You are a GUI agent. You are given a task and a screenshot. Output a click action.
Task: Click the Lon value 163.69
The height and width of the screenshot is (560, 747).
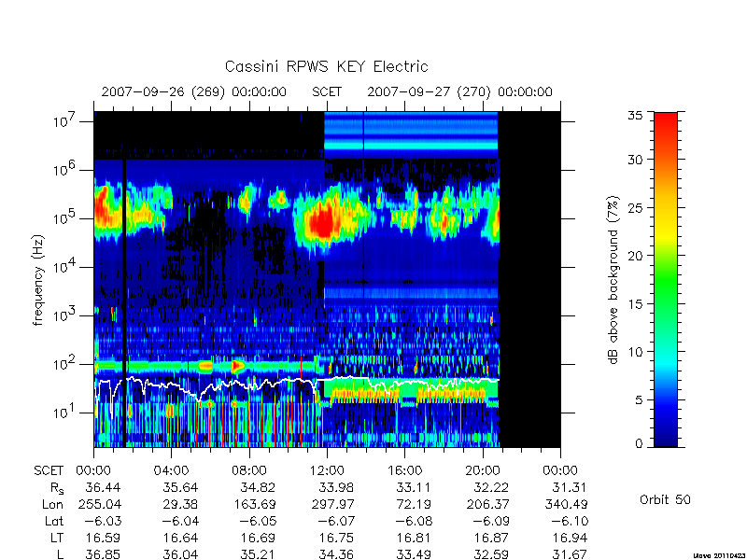tap(254, 504)
